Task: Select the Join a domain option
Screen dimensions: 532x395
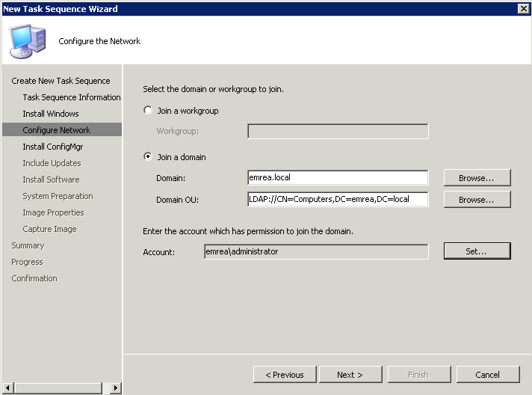Action: click(148, 156)
